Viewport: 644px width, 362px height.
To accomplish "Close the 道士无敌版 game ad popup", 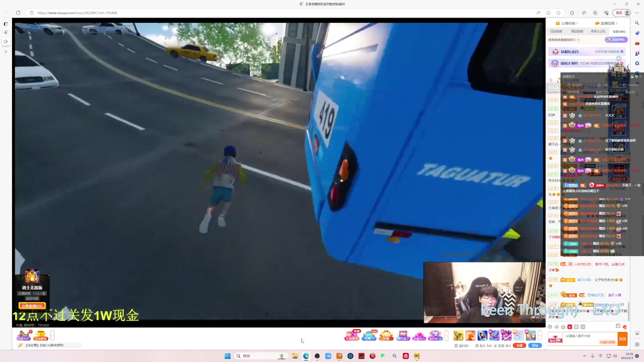I will [49, 275].
